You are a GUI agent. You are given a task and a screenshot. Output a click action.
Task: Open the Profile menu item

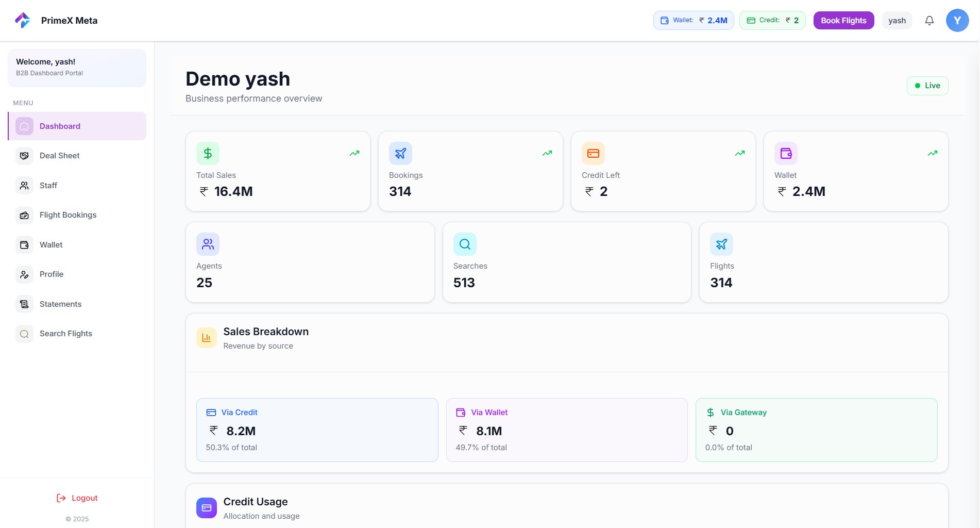click(x=77, y=274)
